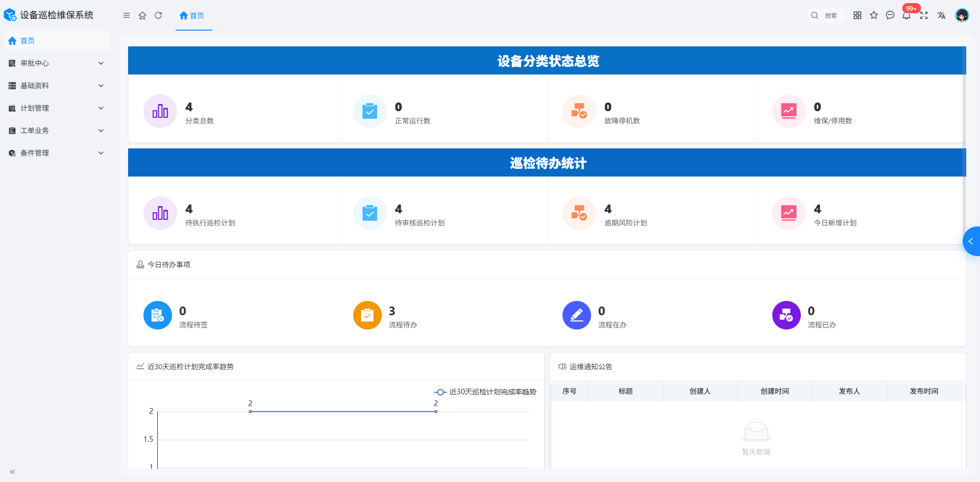Expand the 基础资料 sidebar menu
The height and width of the screenshot is (482, 980).
[57, 86]
